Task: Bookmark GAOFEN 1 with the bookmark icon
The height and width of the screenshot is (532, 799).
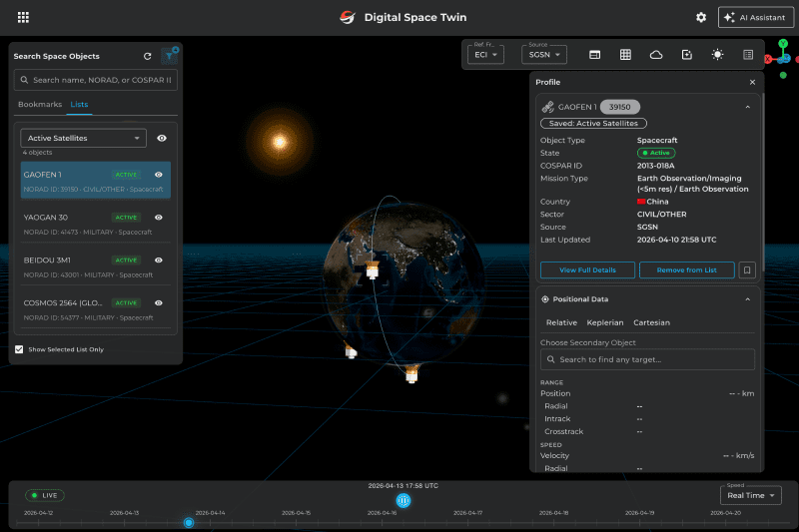Action: coord(747,269)
